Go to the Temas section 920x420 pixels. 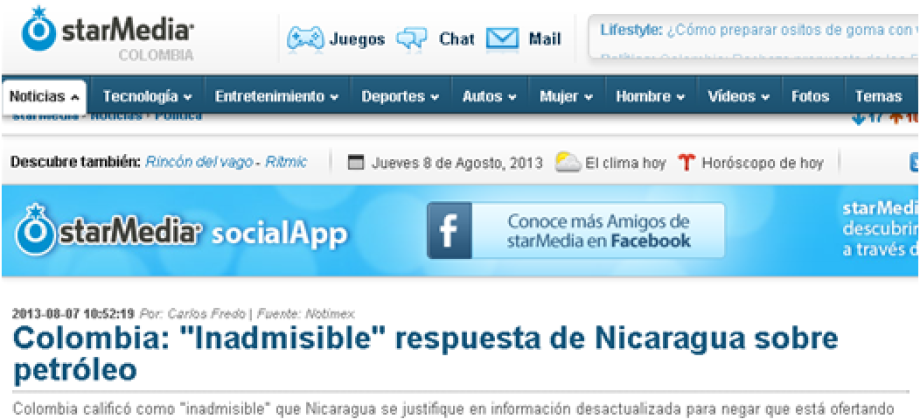878,96
